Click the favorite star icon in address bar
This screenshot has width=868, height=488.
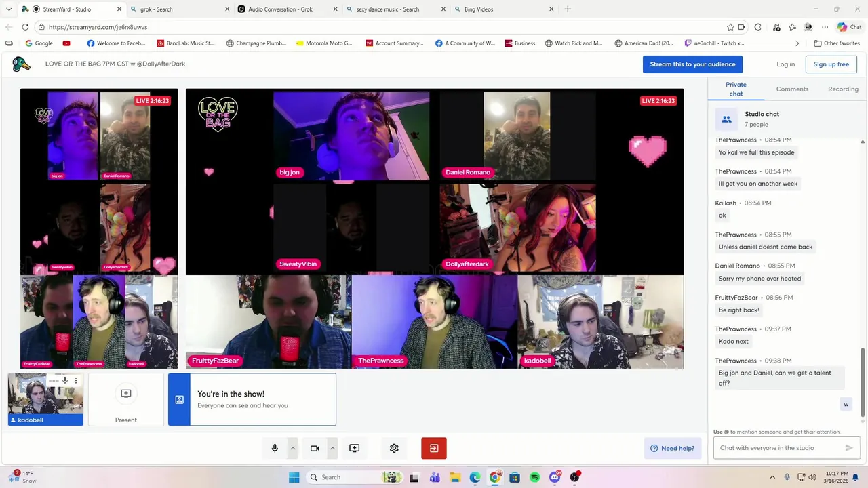pos(730,27)
